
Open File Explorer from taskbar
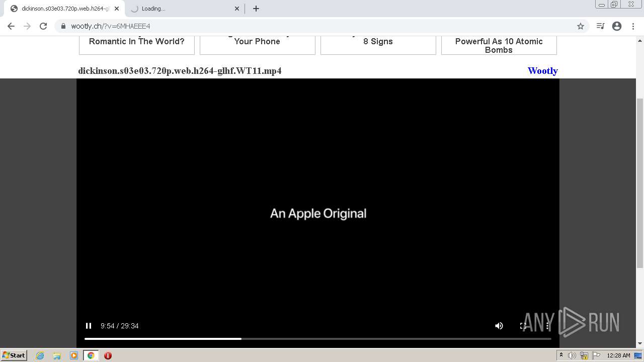click(57, 355)
